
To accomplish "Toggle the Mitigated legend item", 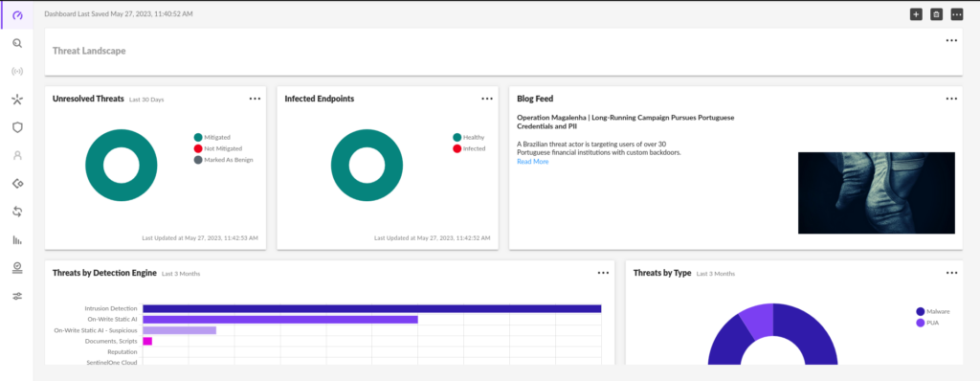I will 212,137.
